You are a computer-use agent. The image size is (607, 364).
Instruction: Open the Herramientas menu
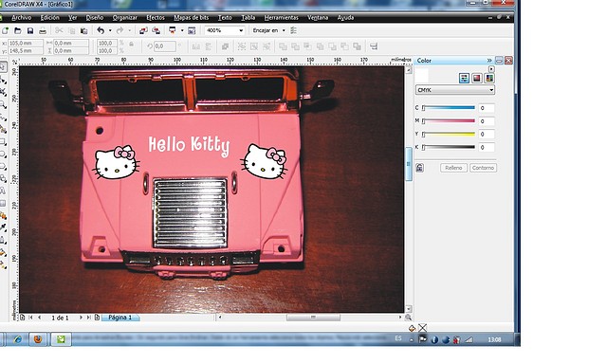point(281,18)
